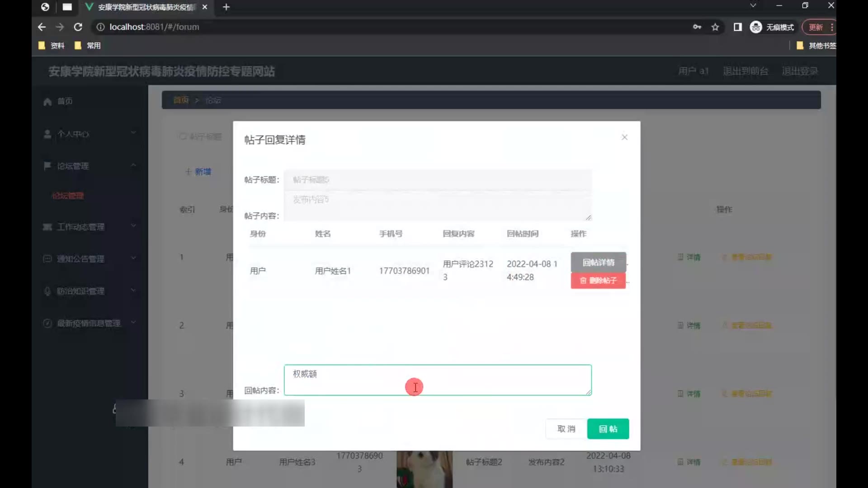This screenshot has height=488, width=868.
Task: Open the 资料 bookmarks folder
Action: [52, 46]
